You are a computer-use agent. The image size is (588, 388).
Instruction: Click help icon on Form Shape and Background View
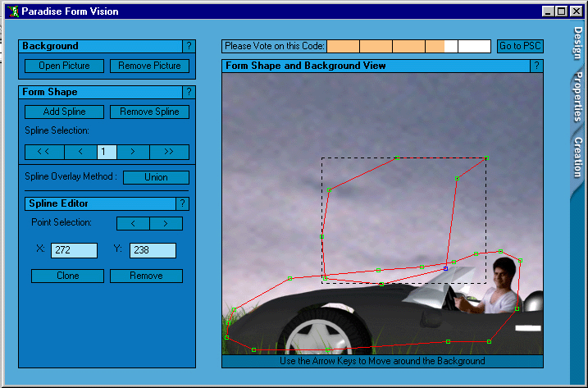(536, 66)
